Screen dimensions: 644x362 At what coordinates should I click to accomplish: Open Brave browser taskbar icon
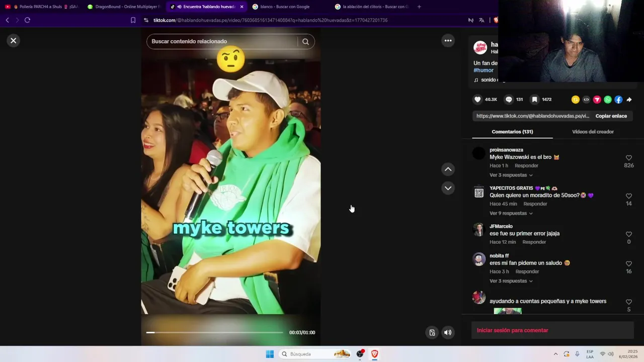(x=374, y=354)
